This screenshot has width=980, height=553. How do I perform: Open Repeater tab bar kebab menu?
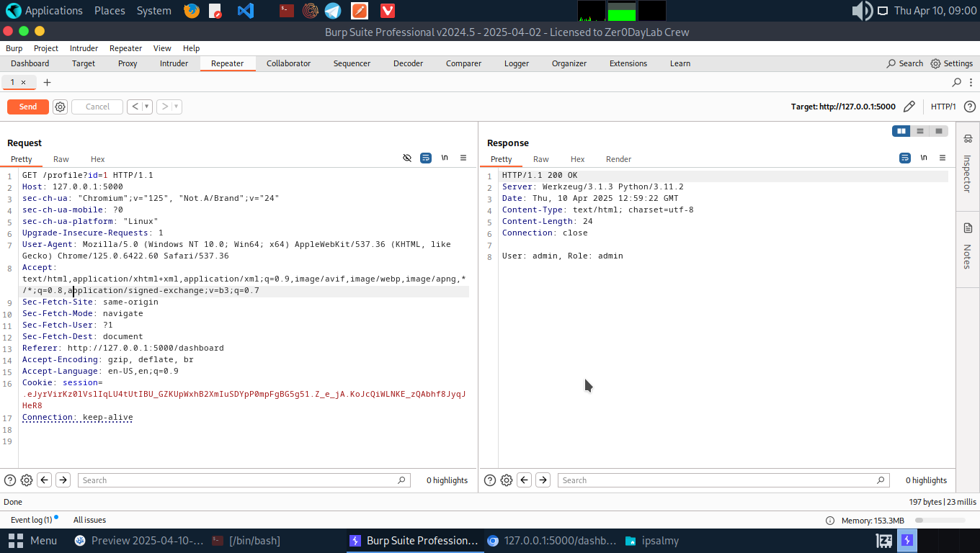coord(972,82)
